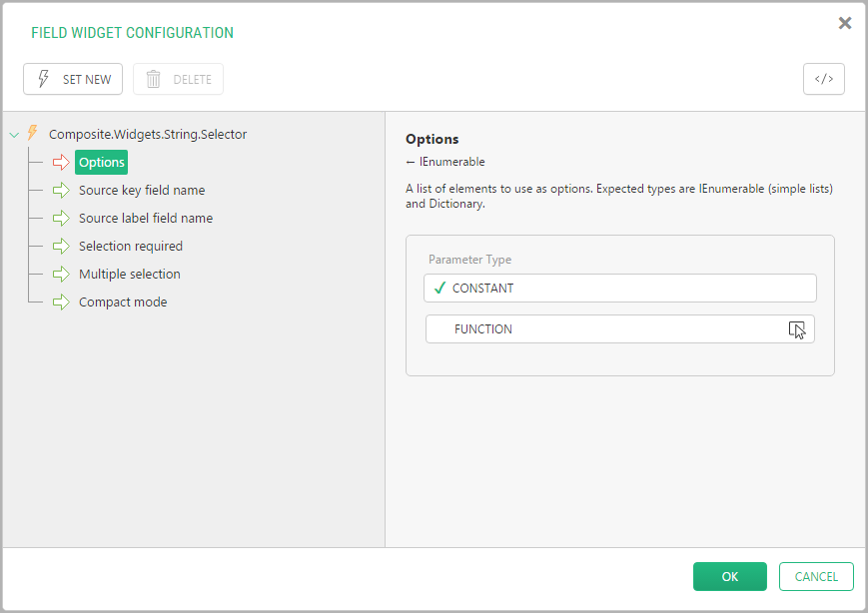The image size is (868, 613).
Task: Click the lightning icon beside Composite.Widgets.String.Selector
Action: [x=33, y=134]
